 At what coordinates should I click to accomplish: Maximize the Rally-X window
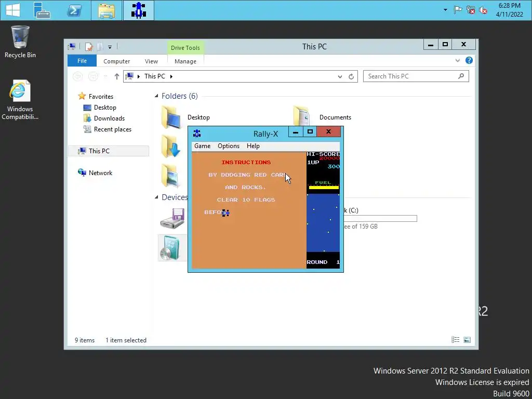tap(310, 131)
